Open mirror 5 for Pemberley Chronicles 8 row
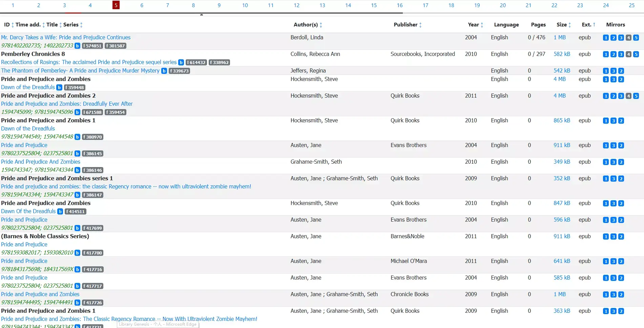Screen dimensions: 644x328 (636, 54)
